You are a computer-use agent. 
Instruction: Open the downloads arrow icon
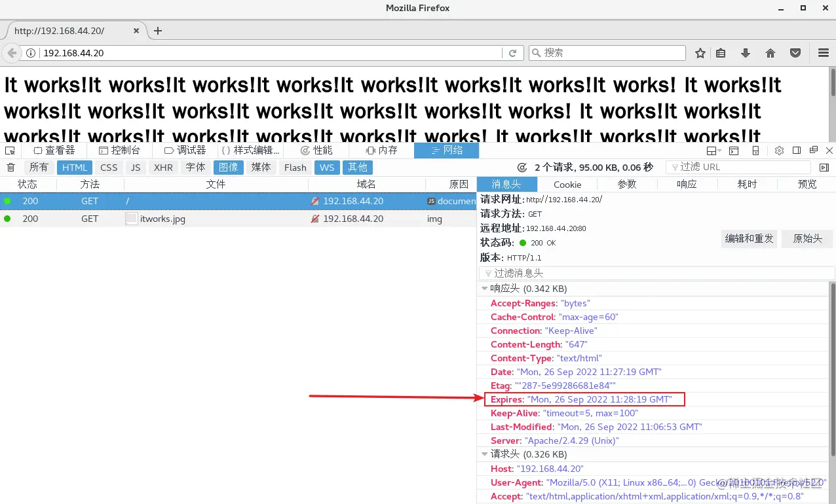746,53
